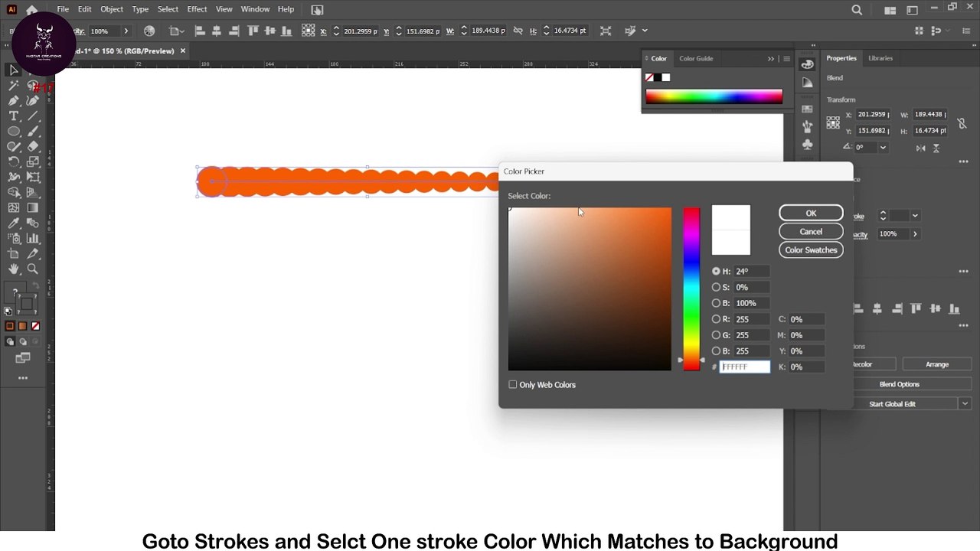Select the Selection arrow tool
The width and height of the screenshot is (980, 551).
click(x=14, y=70)
